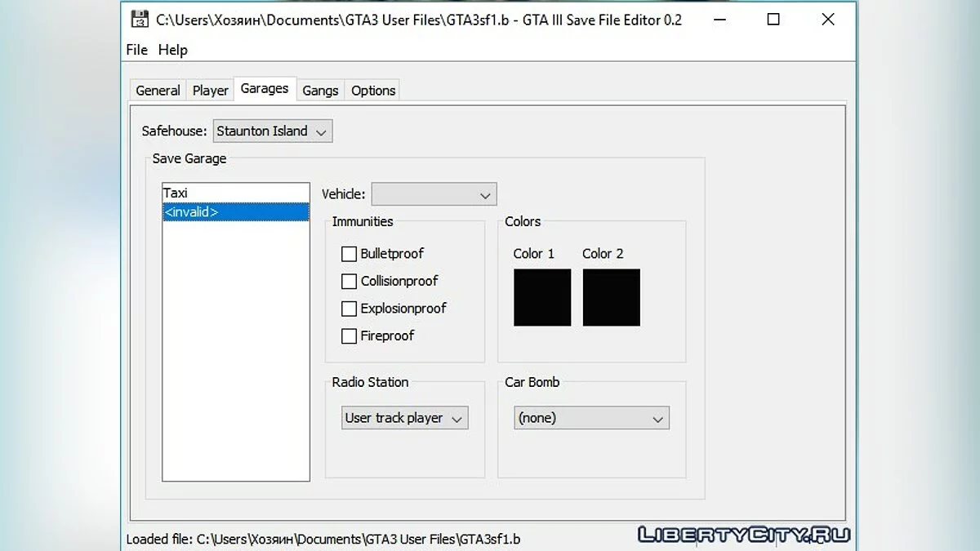The image size is (980, 551).
Task: Click the Color 1 swatch
Action: pyautogui.click(x=542, y=298)
